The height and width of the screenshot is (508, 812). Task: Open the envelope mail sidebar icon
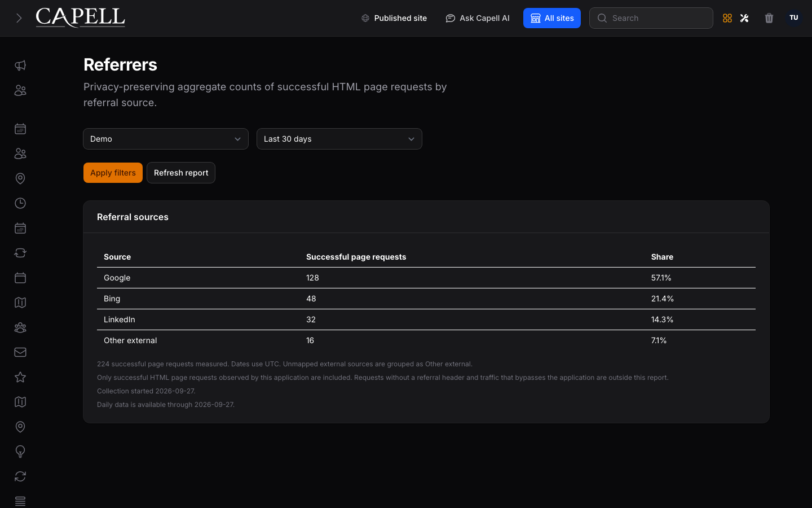coord(20,352)
